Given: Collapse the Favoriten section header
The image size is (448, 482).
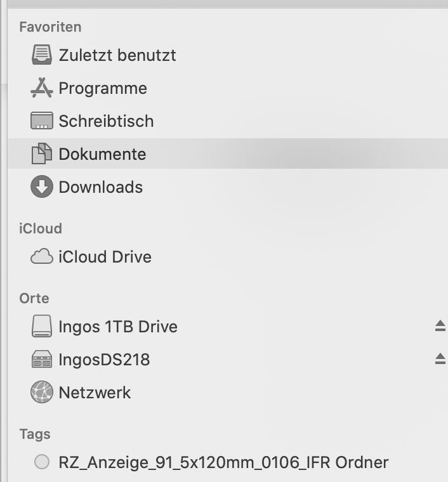Looking at the screenshot, I should (50, 27).
